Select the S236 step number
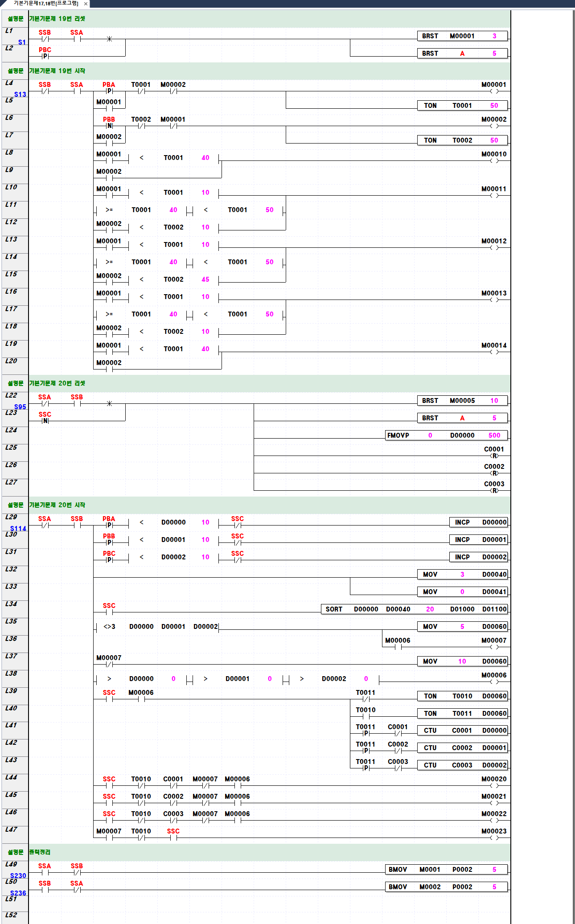The image size is (575, 924). click(18, 893)
